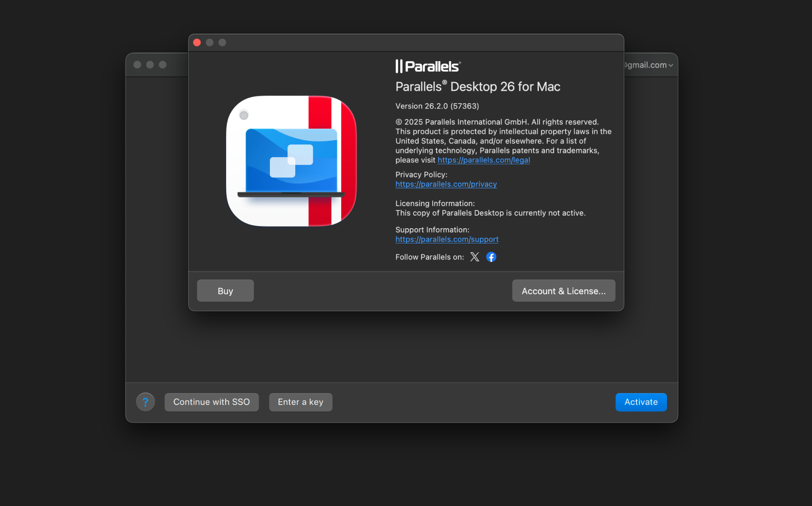812x506 pixels.
Task: Click the Parallels Desktop app icon
Action: [x=291, y=161]
